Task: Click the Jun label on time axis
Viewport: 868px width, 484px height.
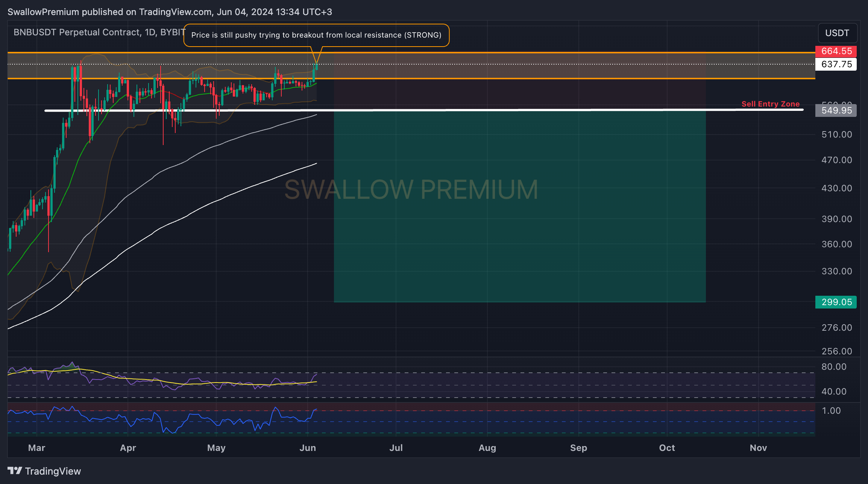Action: tap(308, 448)
